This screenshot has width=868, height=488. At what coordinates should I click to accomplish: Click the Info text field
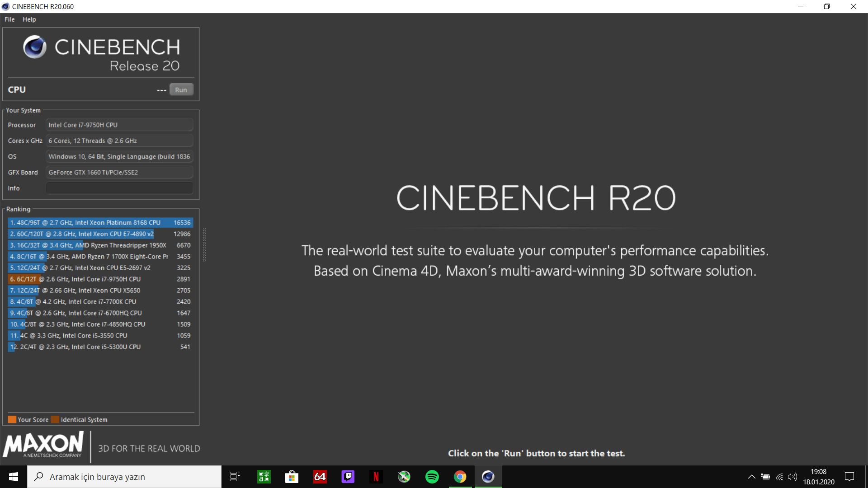click(x=119, y=188)
